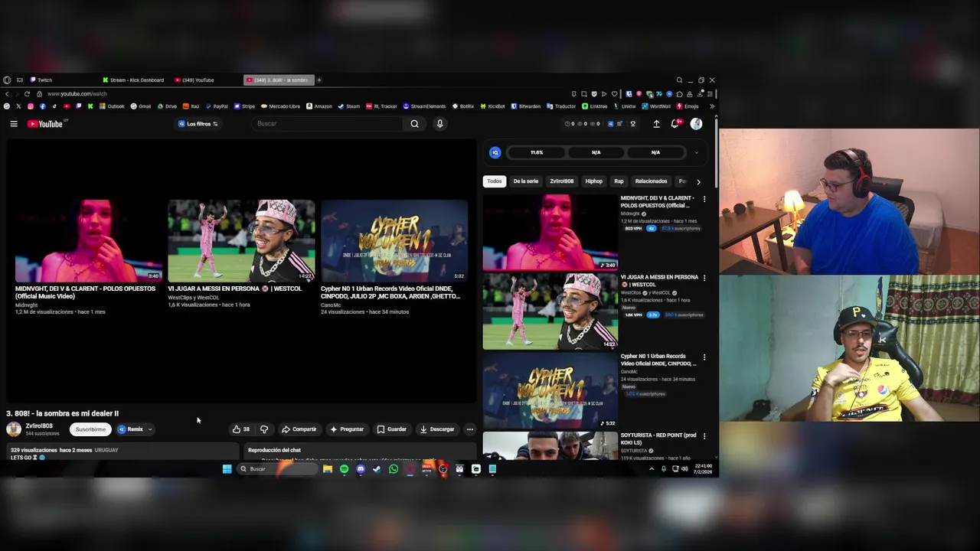Play end-screen VI JUGAR A MESSI thumbnail
Screen dimensions: 980x551
pyautogui.click(x=241, y=240)
